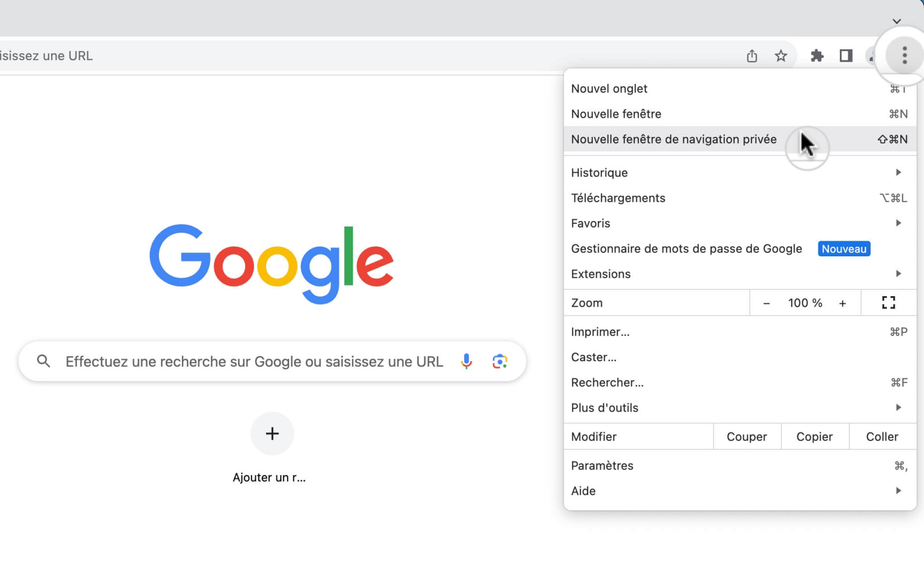Click the Extensions menu label
924x571 pixels.
coord(601,274)
